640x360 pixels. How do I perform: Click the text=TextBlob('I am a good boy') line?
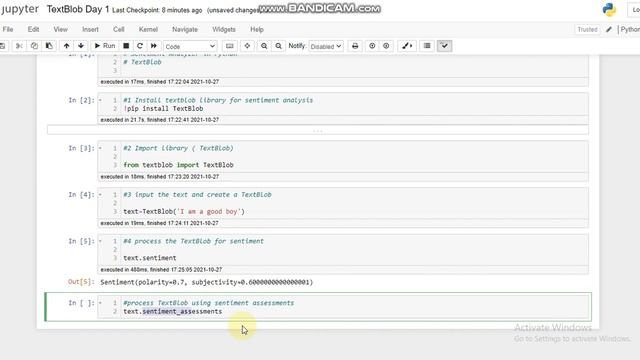tap(184, 211)
